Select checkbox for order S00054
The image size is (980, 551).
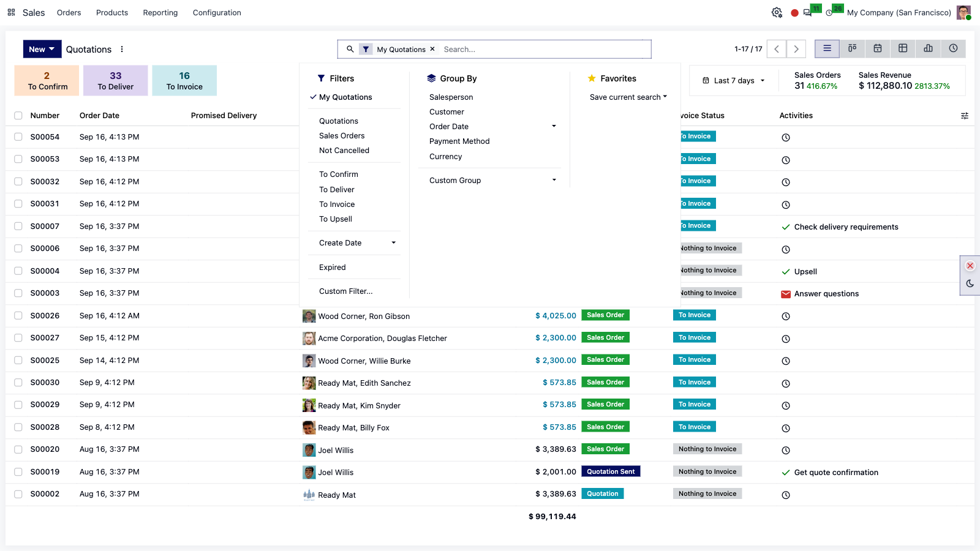click(18, 137)
